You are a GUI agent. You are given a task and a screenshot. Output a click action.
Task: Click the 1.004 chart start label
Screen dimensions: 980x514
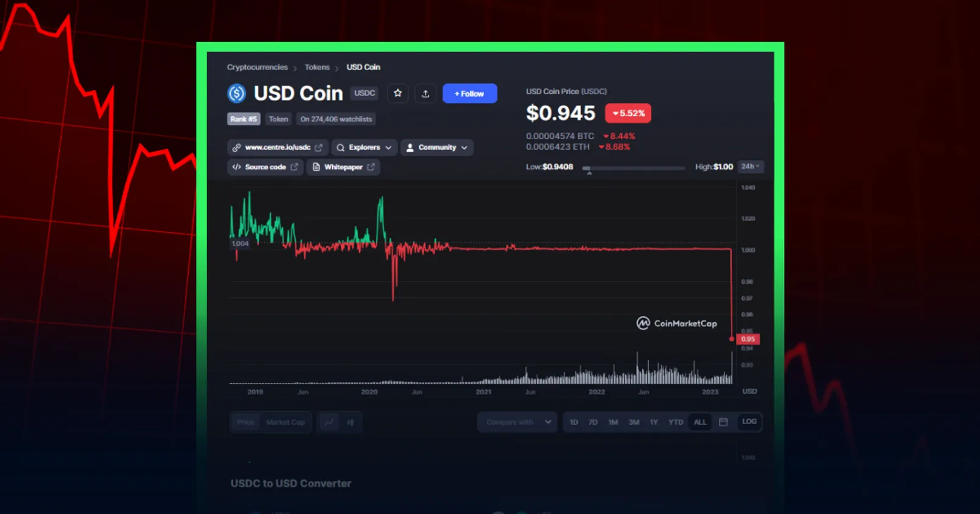click(240, 243)
